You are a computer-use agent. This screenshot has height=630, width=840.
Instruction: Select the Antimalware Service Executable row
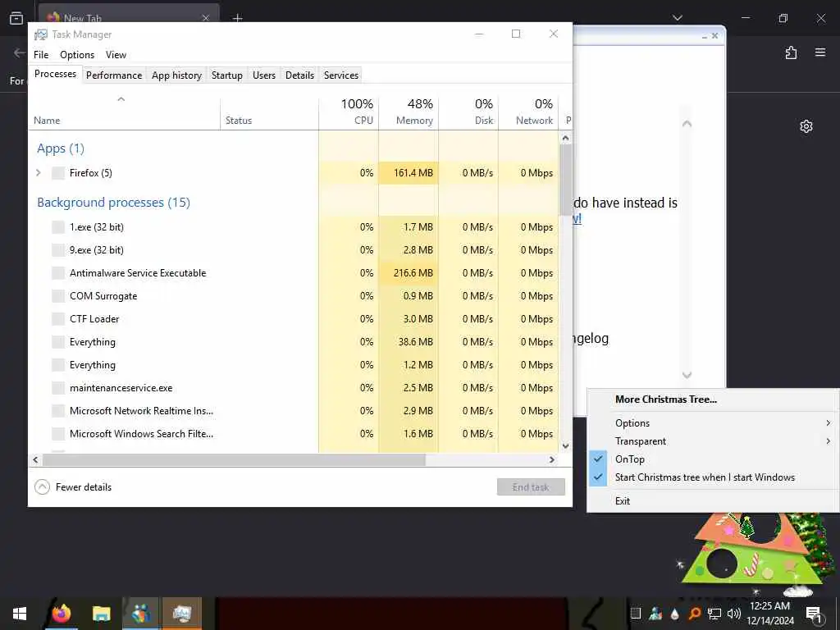[294, 273]
